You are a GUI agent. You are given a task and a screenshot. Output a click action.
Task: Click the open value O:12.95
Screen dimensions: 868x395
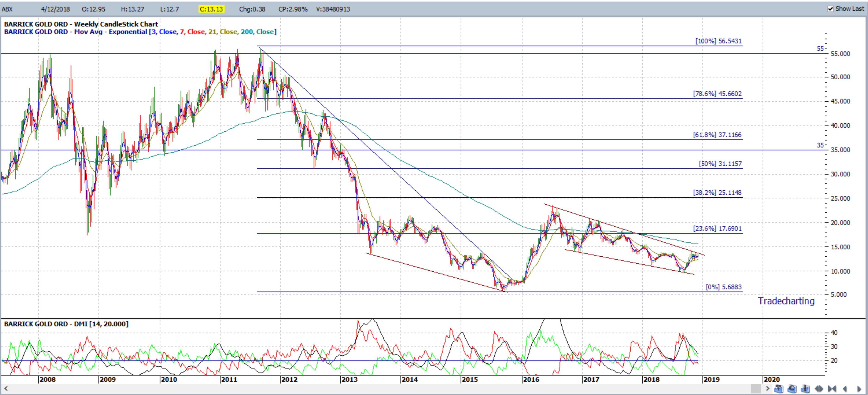(93, 9)
